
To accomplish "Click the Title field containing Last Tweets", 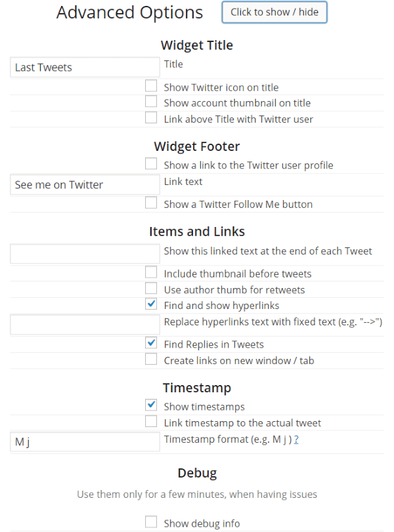I will coord(84,67).
